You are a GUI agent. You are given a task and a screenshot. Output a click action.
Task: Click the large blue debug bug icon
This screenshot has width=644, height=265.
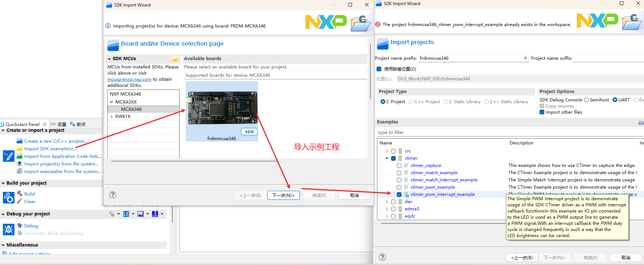pyautogui.click(x=8, y=229)
